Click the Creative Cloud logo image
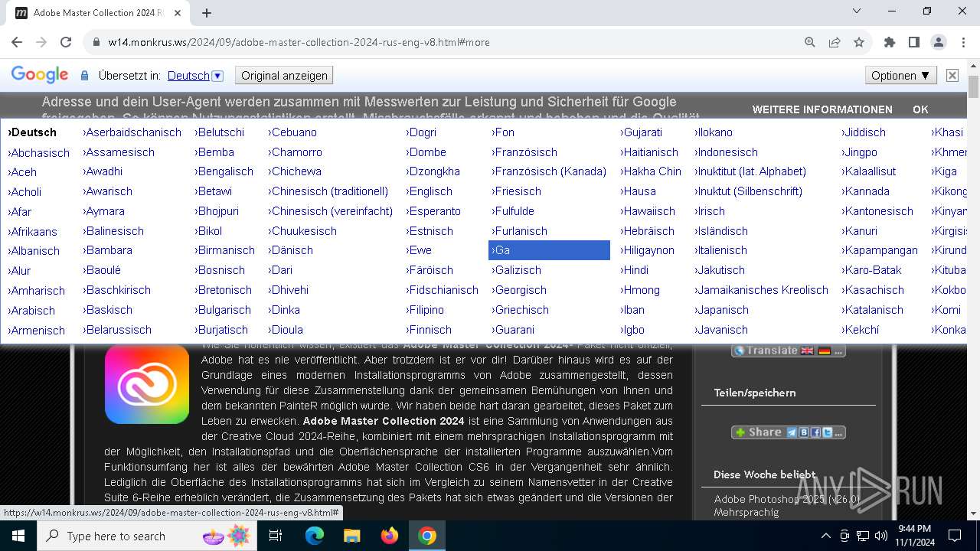 pyautogui.click(x=147, y=383)
